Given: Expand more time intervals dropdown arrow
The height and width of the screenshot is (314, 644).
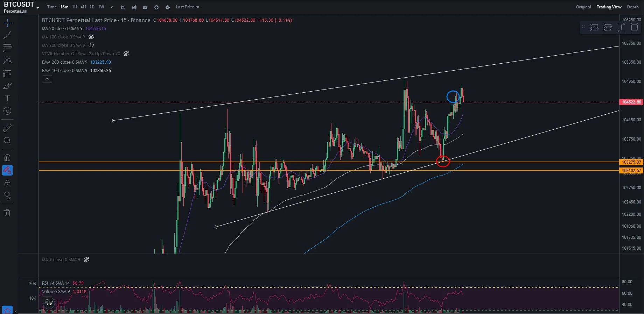Looking at the screenshot, I should click(112, 7).
